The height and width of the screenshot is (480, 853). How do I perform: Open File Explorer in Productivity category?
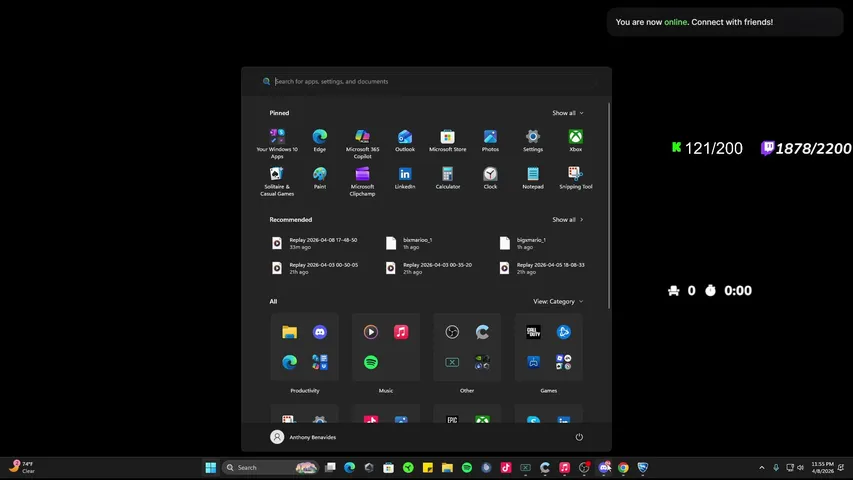[x=289, y=332]
